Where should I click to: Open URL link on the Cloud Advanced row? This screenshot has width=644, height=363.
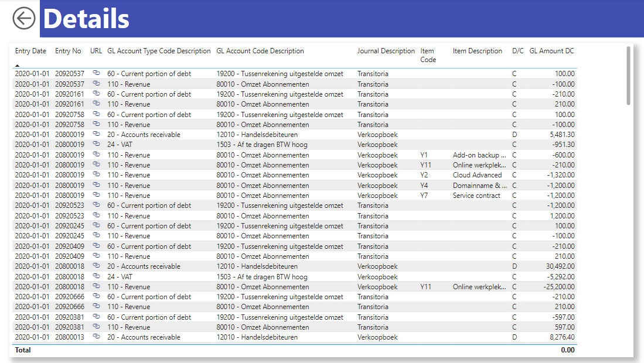[x=96, y=174]
